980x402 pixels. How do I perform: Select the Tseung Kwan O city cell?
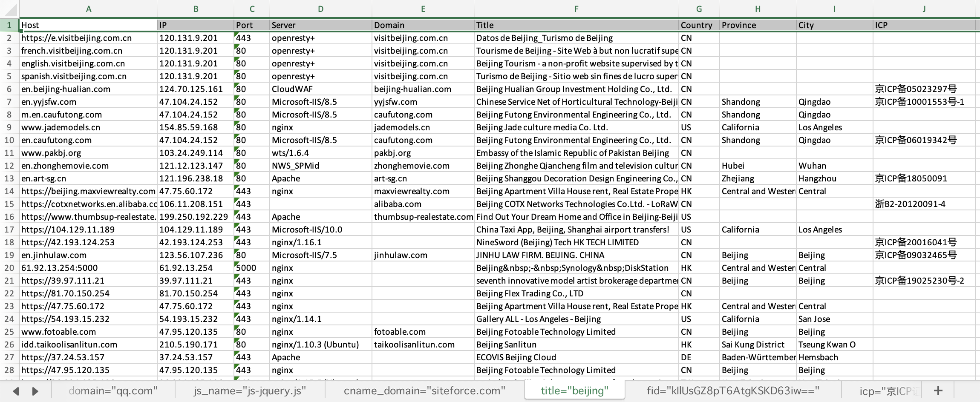point(835,345)
